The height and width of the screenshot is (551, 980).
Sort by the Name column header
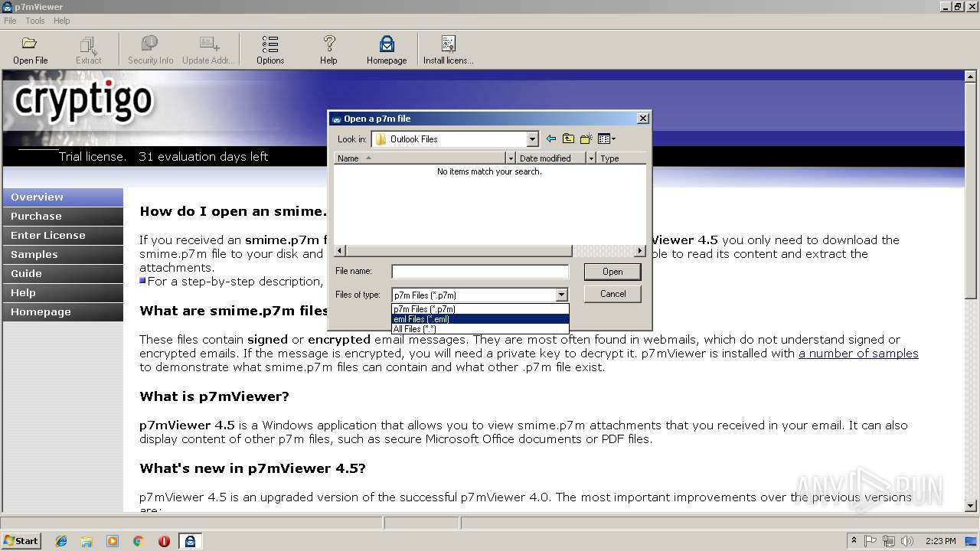click(420, 158)
